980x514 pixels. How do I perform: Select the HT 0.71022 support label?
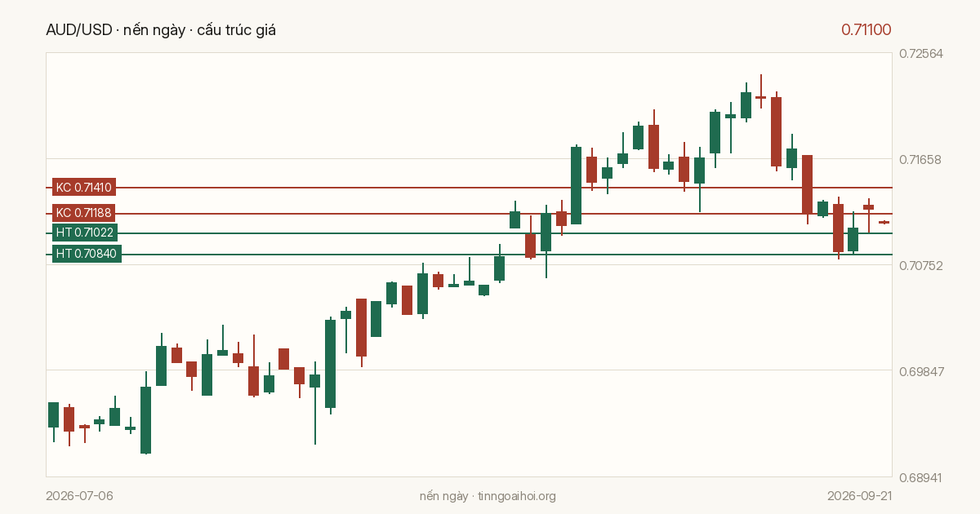[x=86, y=233]
